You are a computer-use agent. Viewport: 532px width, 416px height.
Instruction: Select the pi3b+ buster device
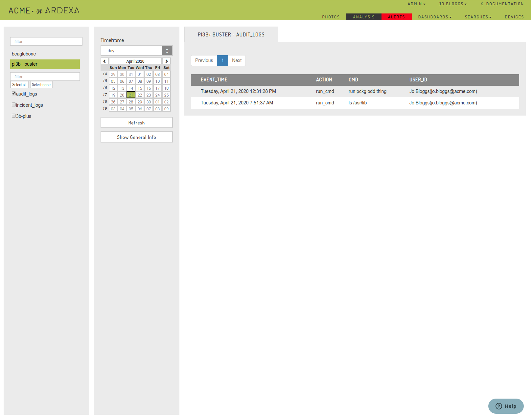click(x=45, y=64)
